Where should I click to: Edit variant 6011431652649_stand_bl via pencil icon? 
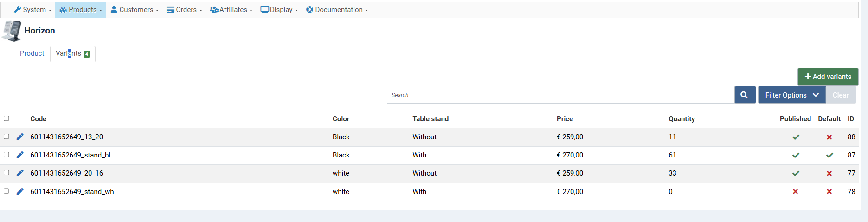[20, 155]
